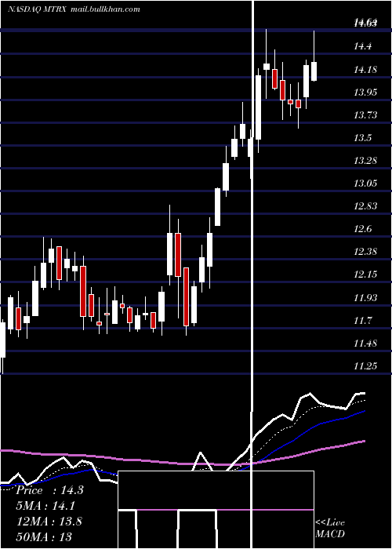The height and width of the screenshot is (549, 392).
Task: Click the 12.6 price axis label
Action: (362, 229)
